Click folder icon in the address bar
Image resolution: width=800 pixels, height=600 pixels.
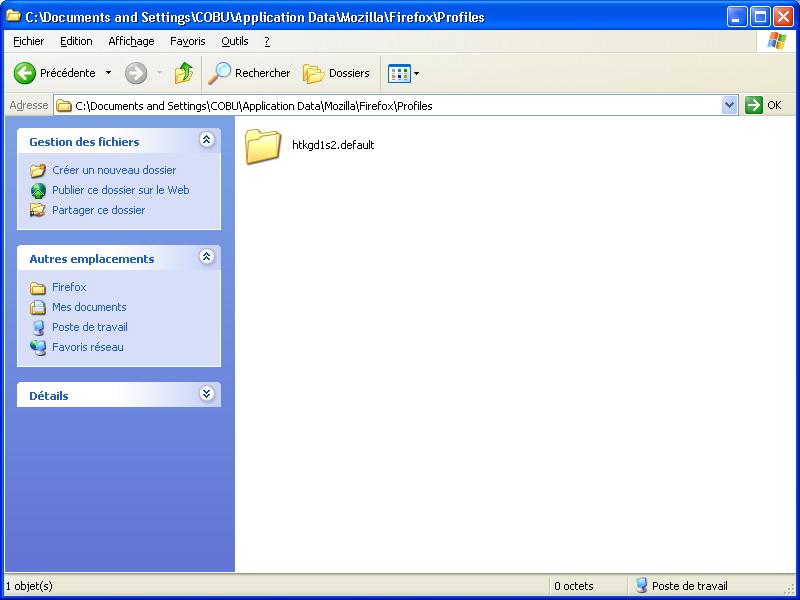(64, 106)
